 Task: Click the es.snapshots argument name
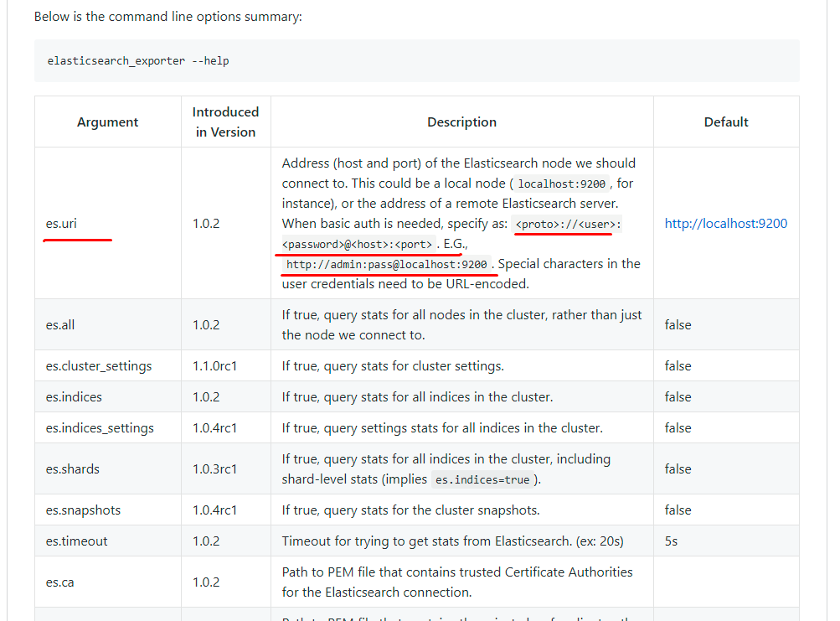(83, 510)
